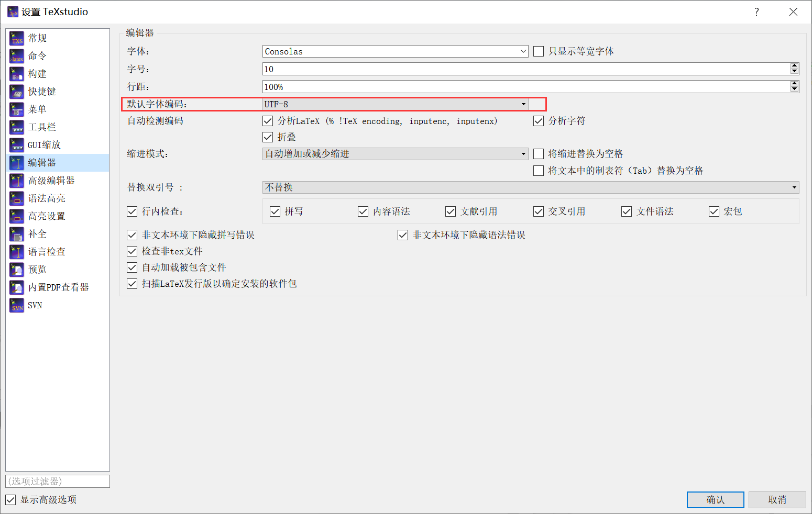The image size is (812, 514).
Task: Click the 内置PDF查看器 icon
Action: click(x=17, y=287)
